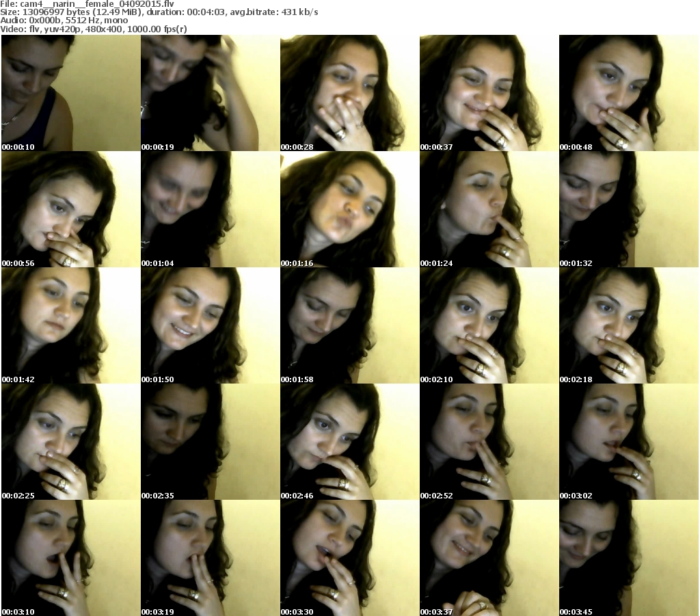This screenshot has width=700, height=616.
Task: Pick the frame labeled 00:01:04
Action: [x=211, y=209]
